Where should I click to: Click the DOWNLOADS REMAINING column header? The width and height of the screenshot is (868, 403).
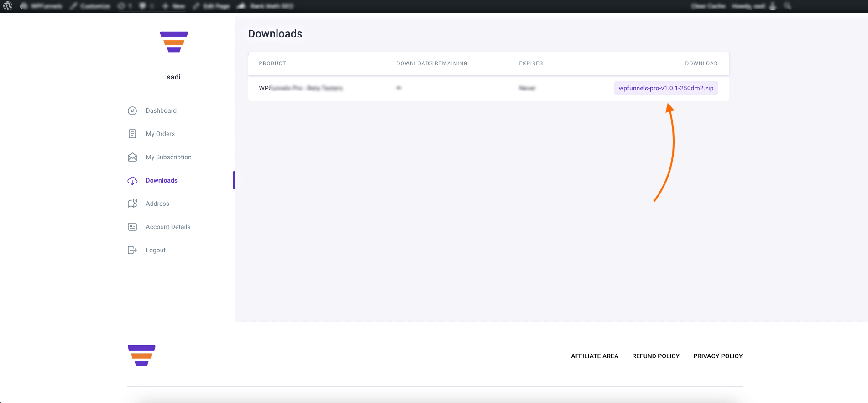(x=432, y=63)
